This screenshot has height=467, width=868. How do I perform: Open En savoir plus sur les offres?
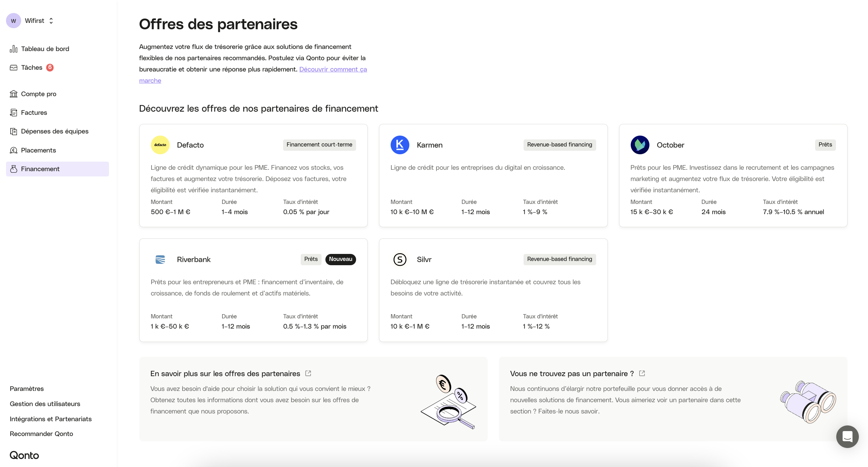pyautogui.click(x=225, y=374)
